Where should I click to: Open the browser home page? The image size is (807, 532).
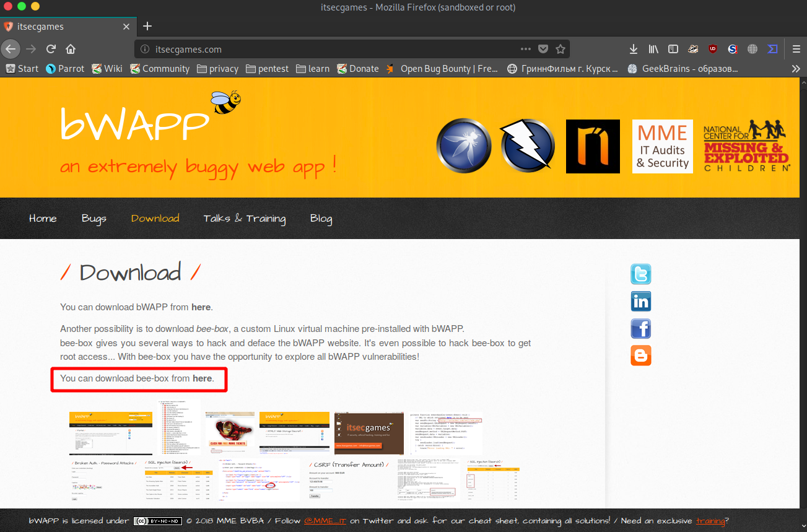[x=71, y=49]
